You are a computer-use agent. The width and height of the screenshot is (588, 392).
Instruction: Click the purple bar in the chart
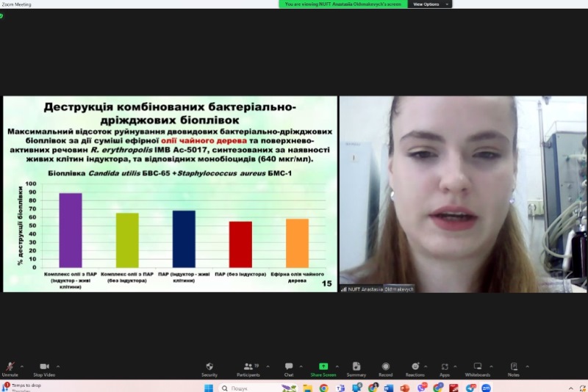(x=71, y=231)
